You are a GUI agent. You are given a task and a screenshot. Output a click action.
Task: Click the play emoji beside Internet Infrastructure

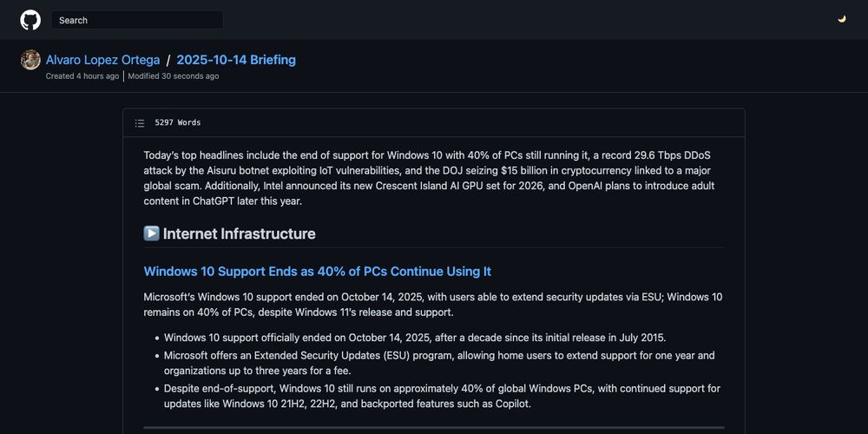(x=151, y=233)
